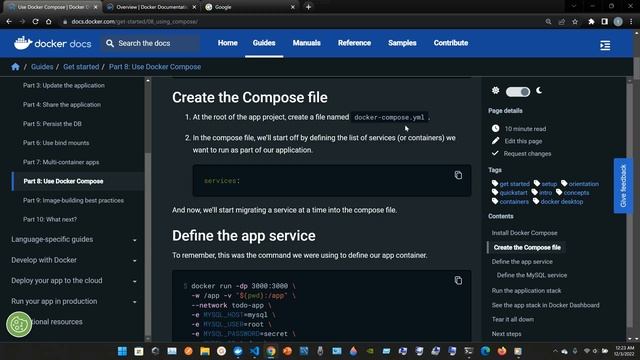Click the Firefox icon in taskbar
Viewport: 640px width, 360px height.
(x=502, y=351)
